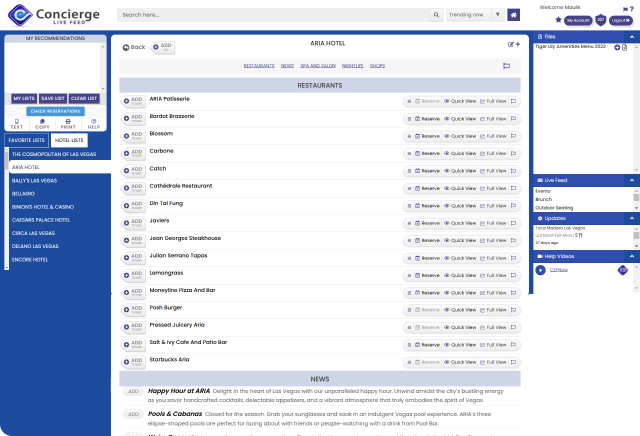Add Jean Georges Steakhouse to list
The width and height of the screenshot is (640, 436).
133,240
